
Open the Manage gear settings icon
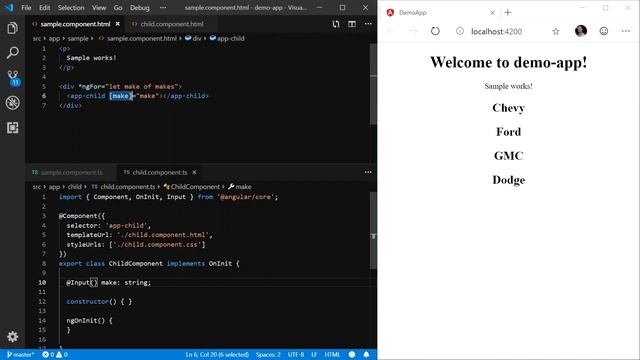pyautogui.click(x=12, y=336)
